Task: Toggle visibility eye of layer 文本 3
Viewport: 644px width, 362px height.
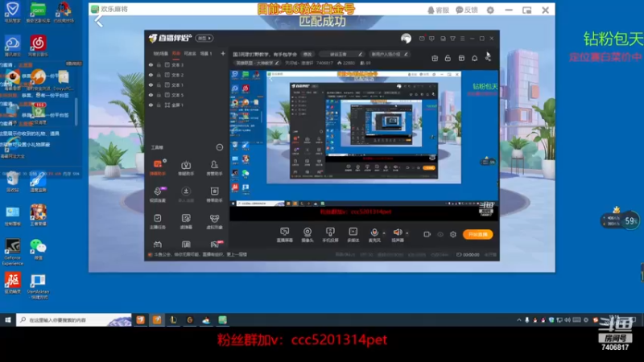Action: [x=151, y=65]
